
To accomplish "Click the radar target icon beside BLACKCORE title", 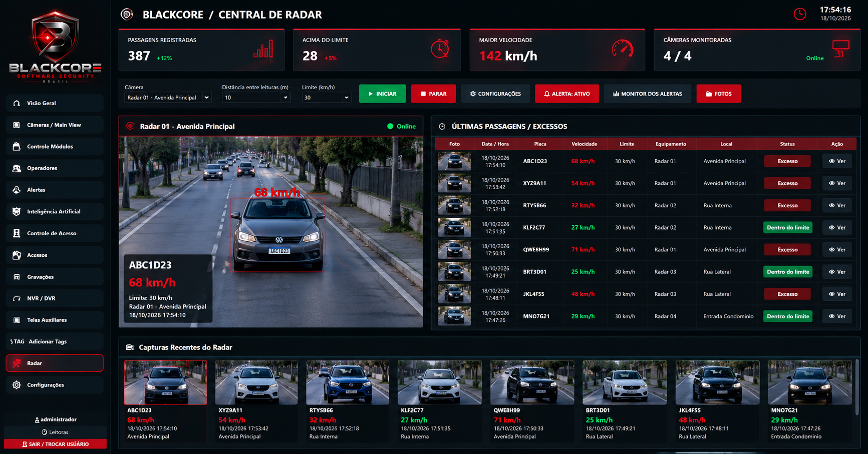I will point(127,15).
